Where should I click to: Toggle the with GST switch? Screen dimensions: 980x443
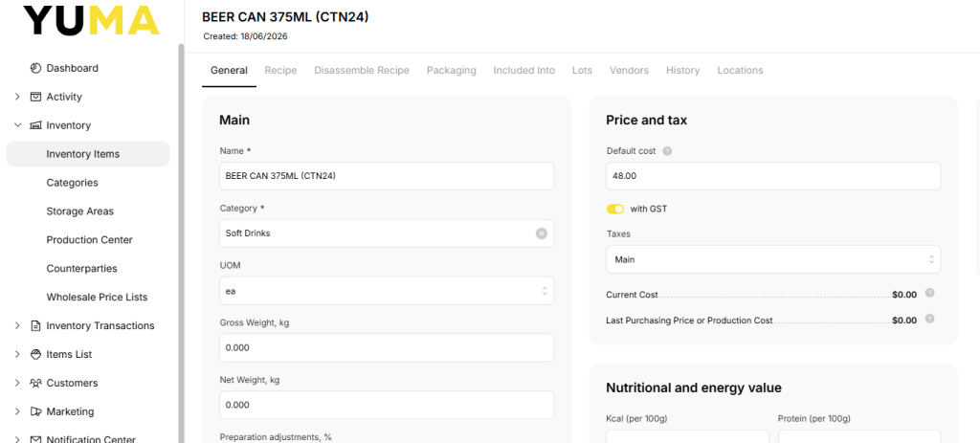pos(615,209)
